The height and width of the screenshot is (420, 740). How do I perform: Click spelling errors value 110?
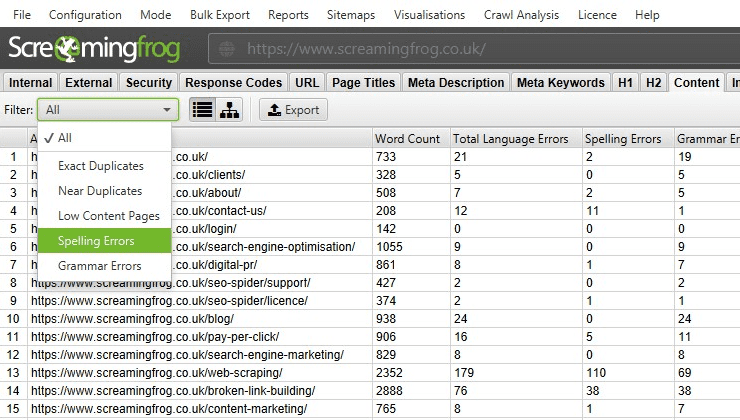click(x=596, y=373)
